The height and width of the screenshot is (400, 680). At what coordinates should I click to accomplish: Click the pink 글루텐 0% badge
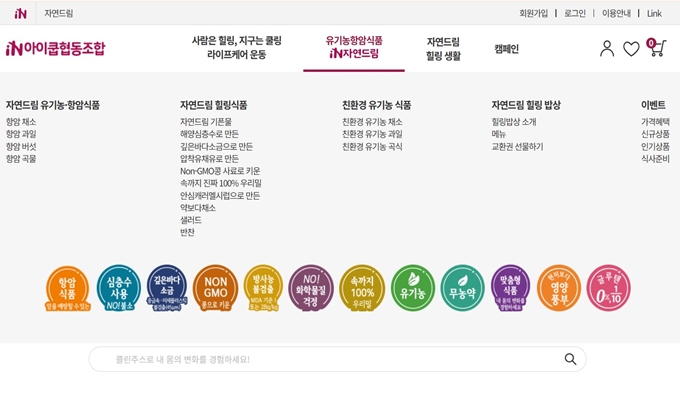(x=608, y=288)
